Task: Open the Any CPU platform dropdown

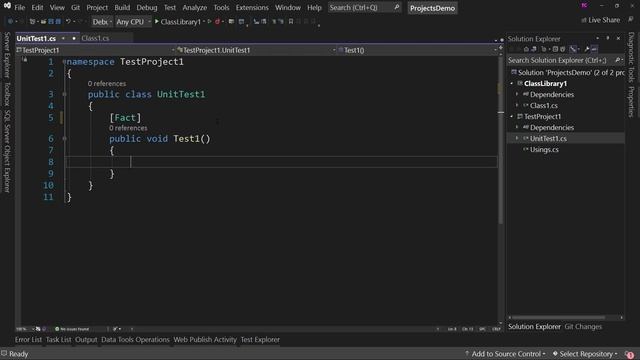Action: [x=133, y=22]
